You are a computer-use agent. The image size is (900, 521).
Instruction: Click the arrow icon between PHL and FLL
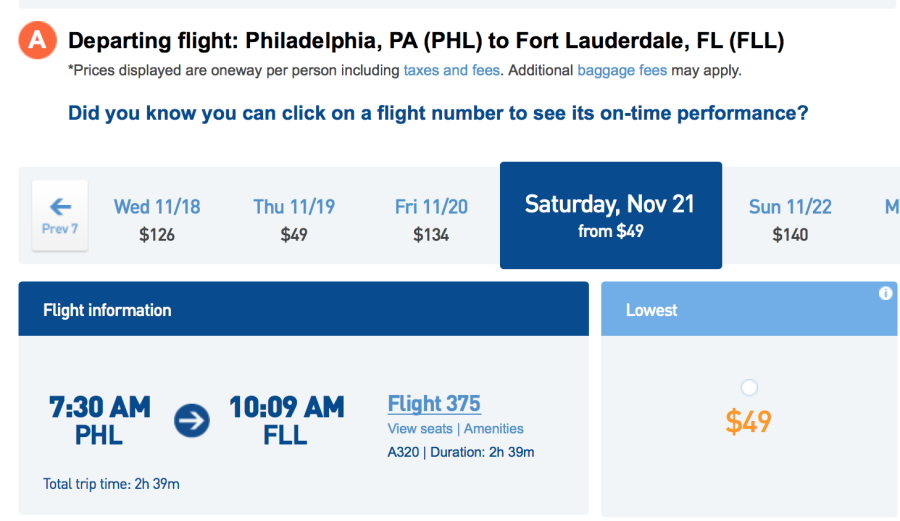pyautogui.click(x=192, y=421)
